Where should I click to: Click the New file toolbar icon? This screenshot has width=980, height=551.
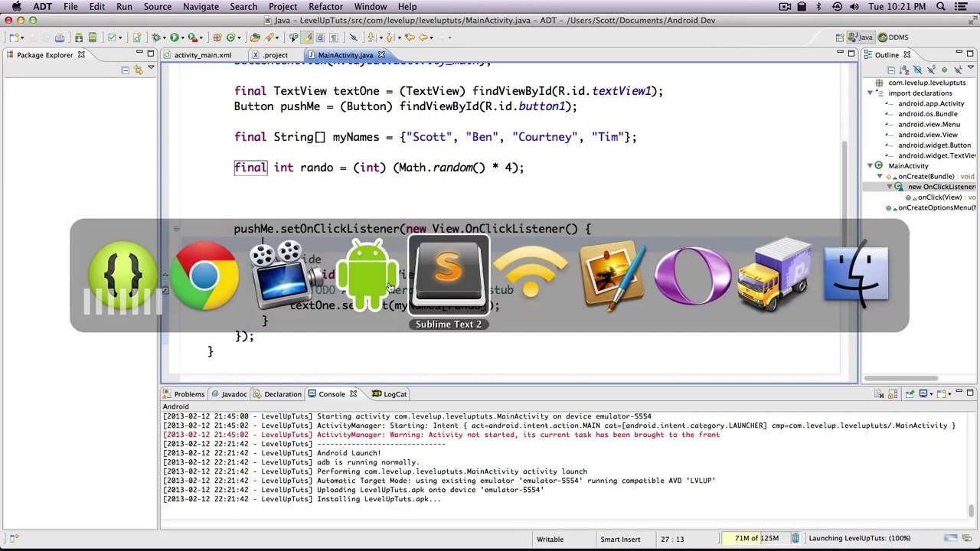[x=14, y=37]
